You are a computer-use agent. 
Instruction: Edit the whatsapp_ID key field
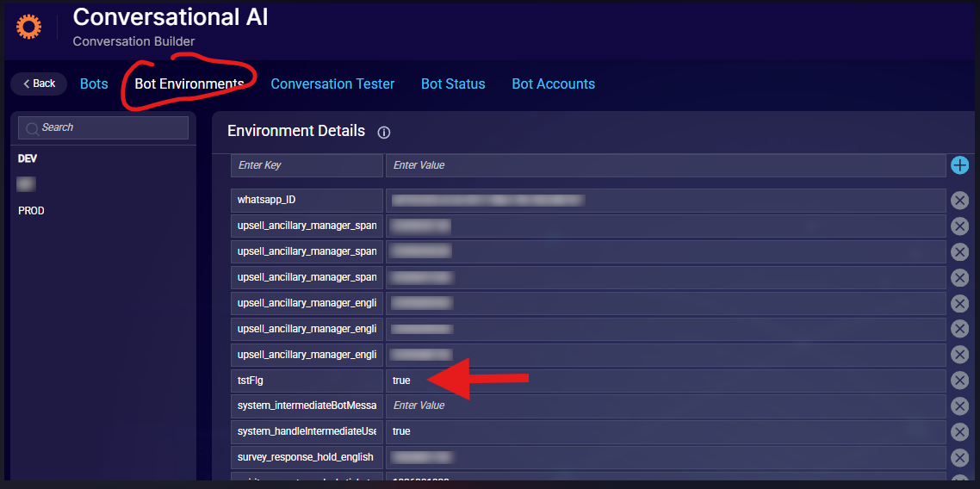tap(307, 201)
